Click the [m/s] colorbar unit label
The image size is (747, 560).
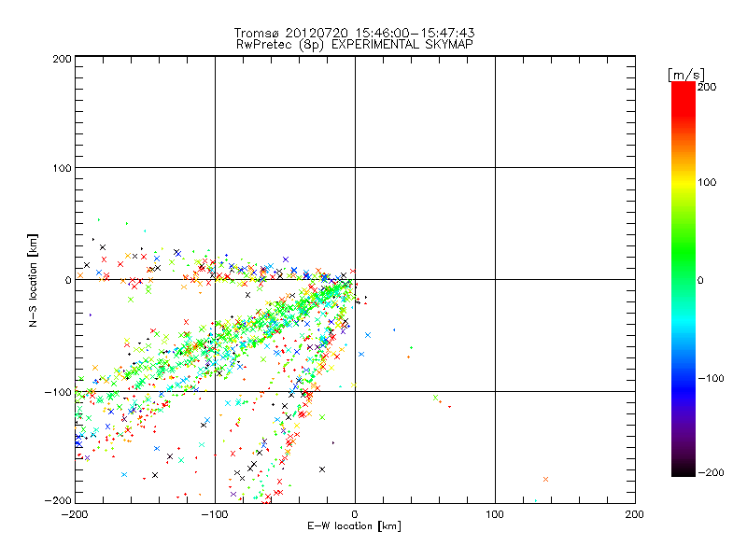coord(684,74)
